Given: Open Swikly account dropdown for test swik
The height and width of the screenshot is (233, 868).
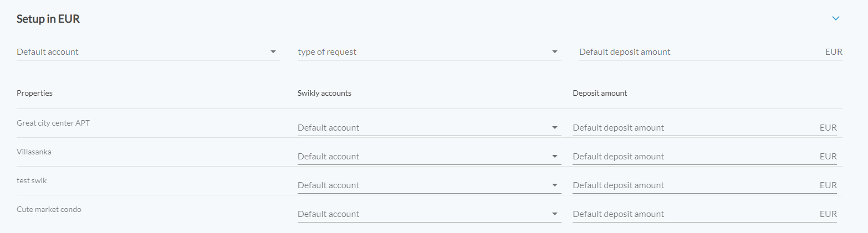Looking at the screenshot, I should [428, 185].
